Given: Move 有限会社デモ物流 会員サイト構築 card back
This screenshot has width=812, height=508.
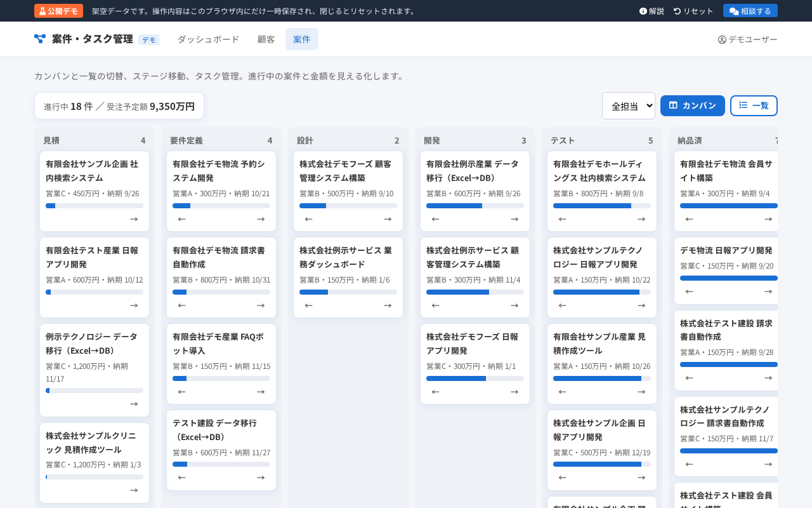Looking at the screenshot, I should [x=690, y=219].
